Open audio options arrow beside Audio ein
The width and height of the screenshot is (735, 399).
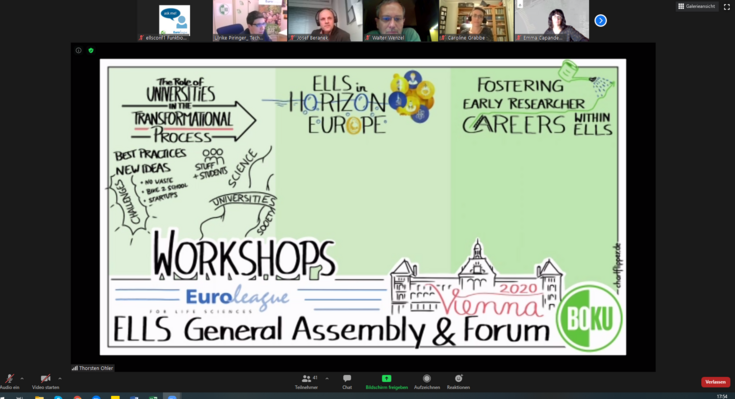coord(22,378)
